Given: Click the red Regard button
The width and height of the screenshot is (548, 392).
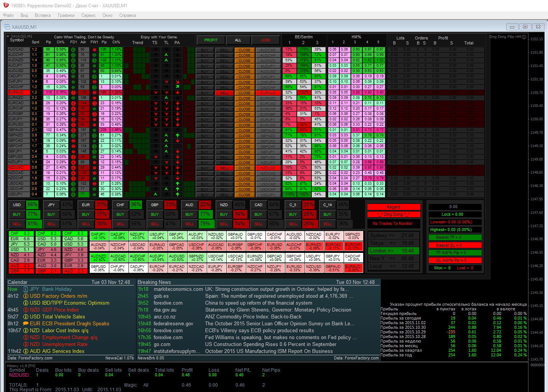Looking at the screenshot, I should coord(393,207).
